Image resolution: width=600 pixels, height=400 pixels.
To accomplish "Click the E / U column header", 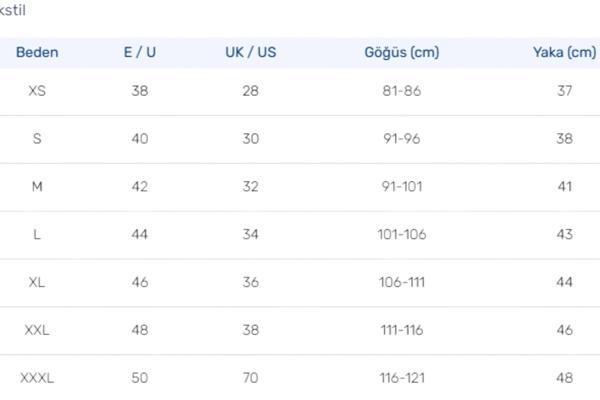I will 139,52.
